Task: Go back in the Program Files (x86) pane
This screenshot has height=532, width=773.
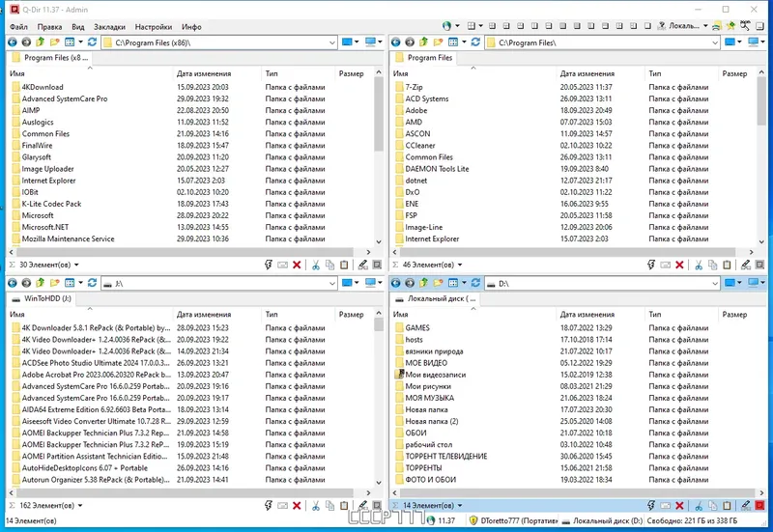Action: (13, 42)
